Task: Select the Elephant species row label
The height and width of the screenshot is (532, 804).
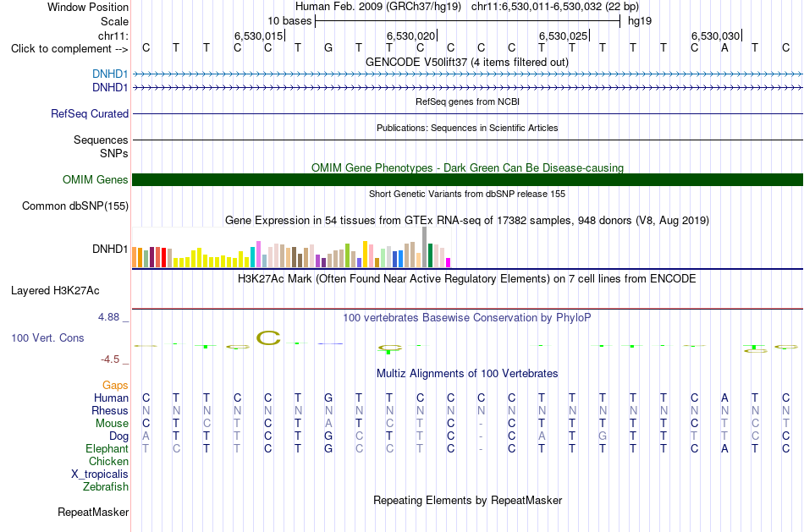Action: pos(107,449)
